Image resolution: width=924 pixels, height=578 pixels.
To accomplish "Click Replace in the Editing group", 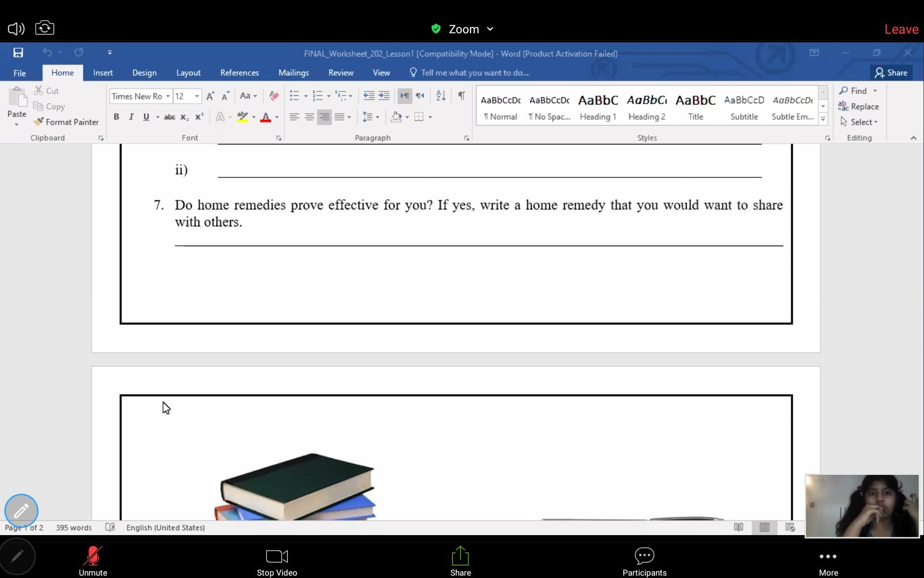I will [x=859, y=106].
